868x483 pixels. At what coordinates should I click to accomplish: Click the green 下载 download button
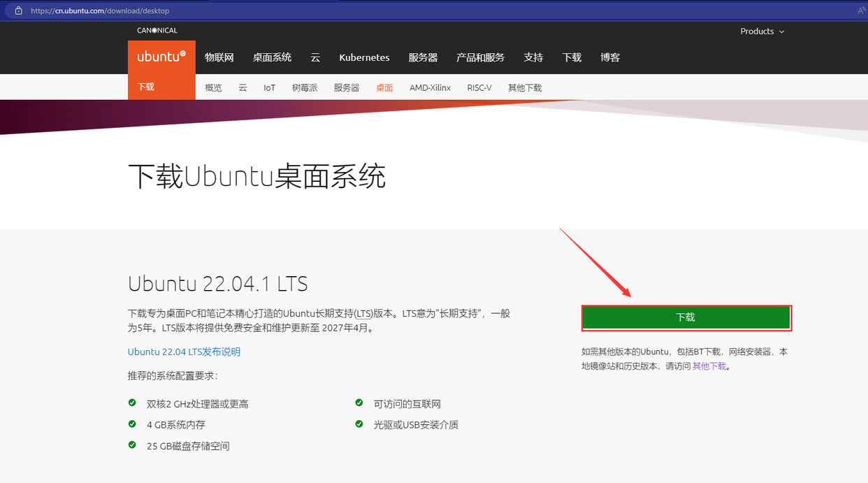[686, 317]
